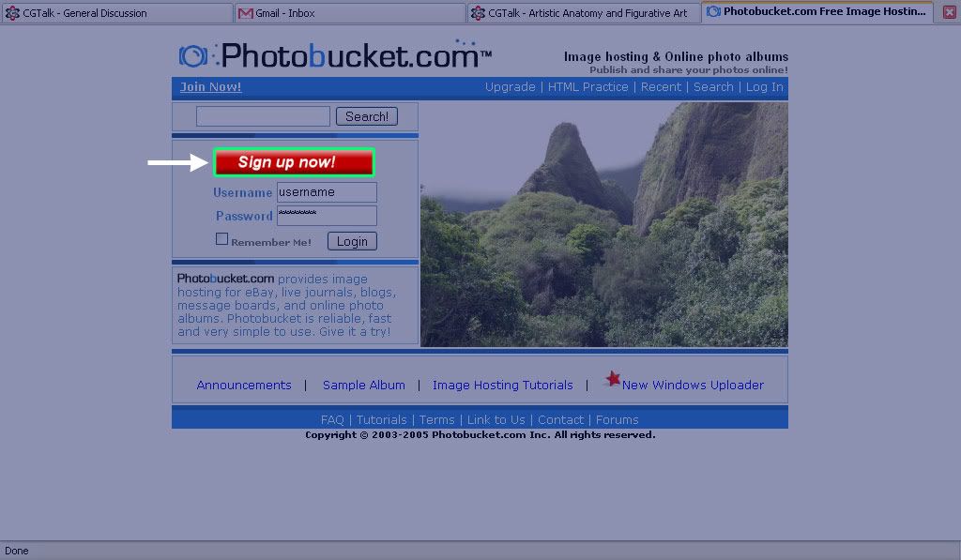Open the Terms footer link
The image size is (961, 560).
coord(437,419)
